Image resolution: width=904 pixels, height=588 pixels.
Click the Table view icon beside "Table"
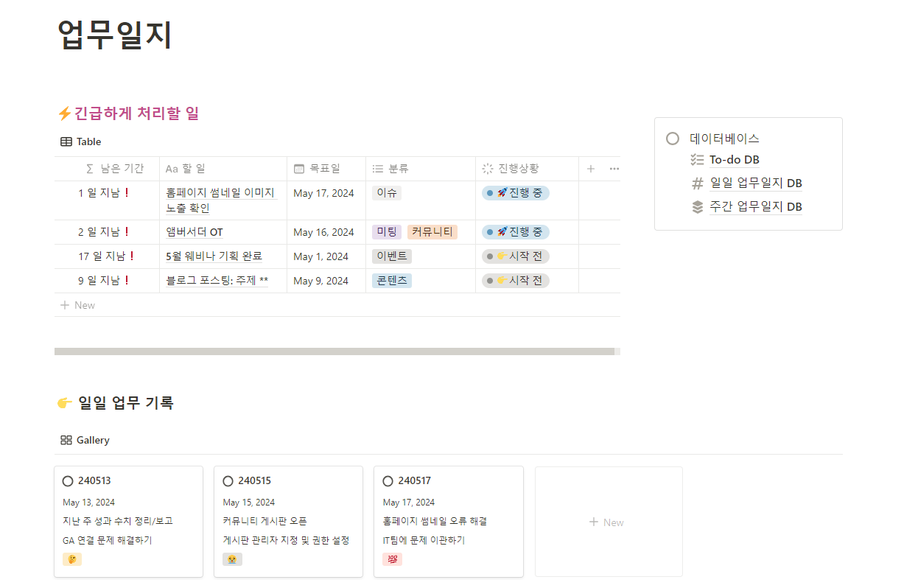point(66,141)
